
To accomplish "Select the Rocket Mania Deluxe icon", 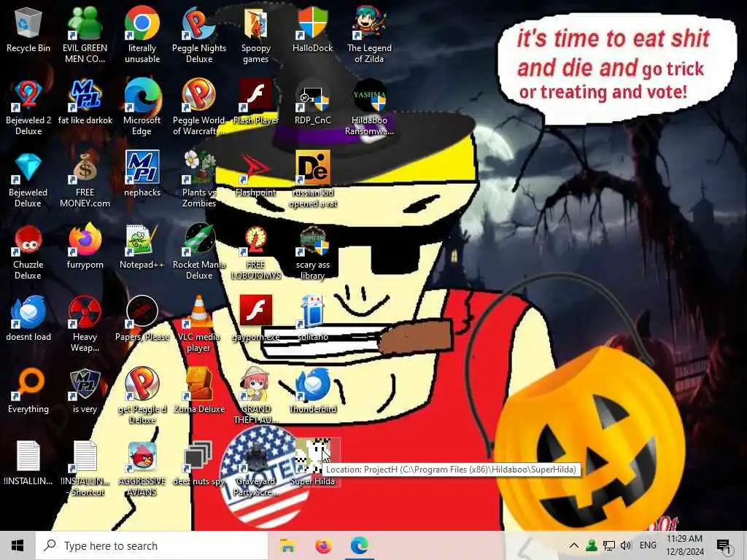I will coord(199,252).
